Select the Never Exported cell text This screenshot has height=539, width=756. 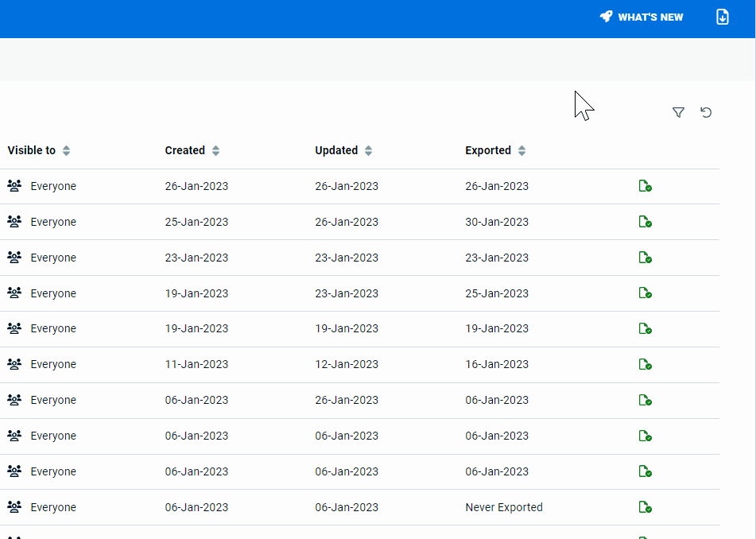coord(504,507)
